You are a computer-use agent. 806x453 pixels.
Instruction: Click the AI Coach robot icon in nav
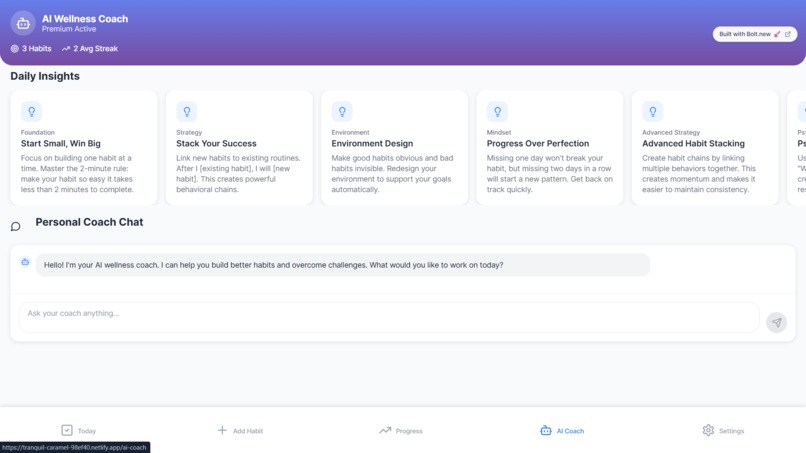tap(545, 430)
